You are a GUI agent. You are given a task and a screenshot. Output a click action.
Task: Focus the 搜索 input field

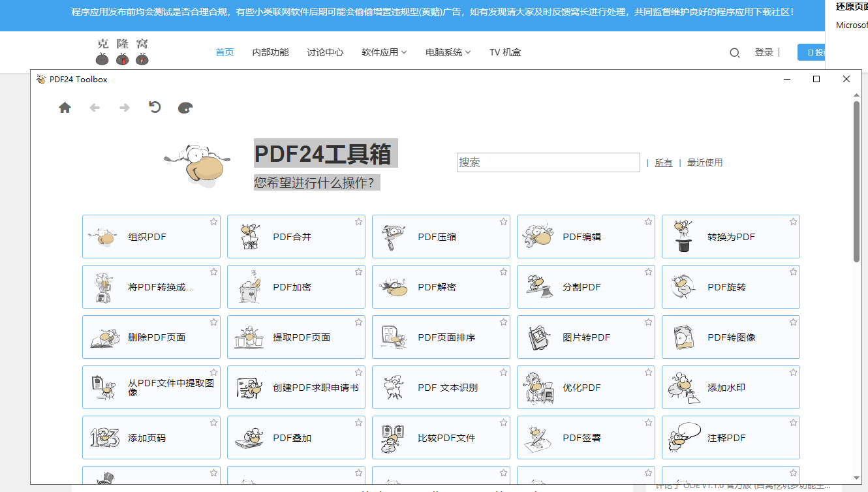tap(548, 162)
